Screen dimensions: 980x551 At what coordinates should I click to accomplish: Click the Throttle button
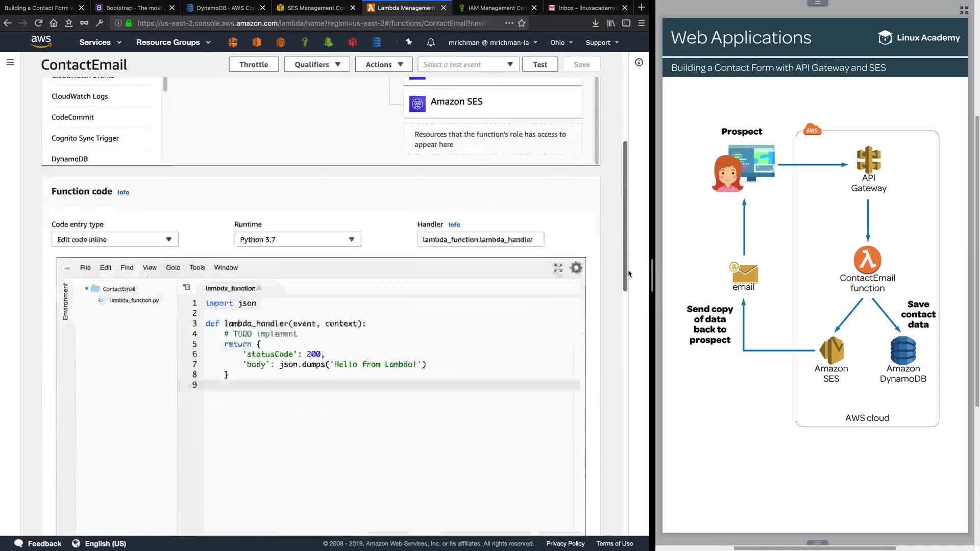tap(254, 64)
